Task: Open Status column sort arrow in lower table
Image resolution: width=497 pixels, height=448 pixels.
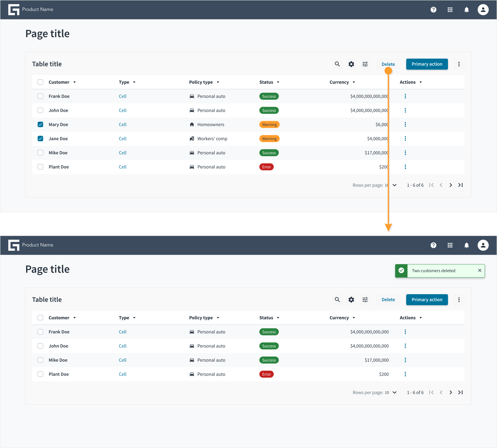Action: click(x=278, y=318)
